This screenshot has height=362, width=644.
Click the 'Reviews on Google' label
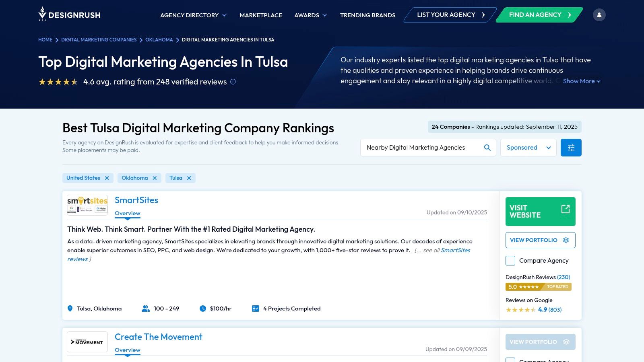click(529, 300)
